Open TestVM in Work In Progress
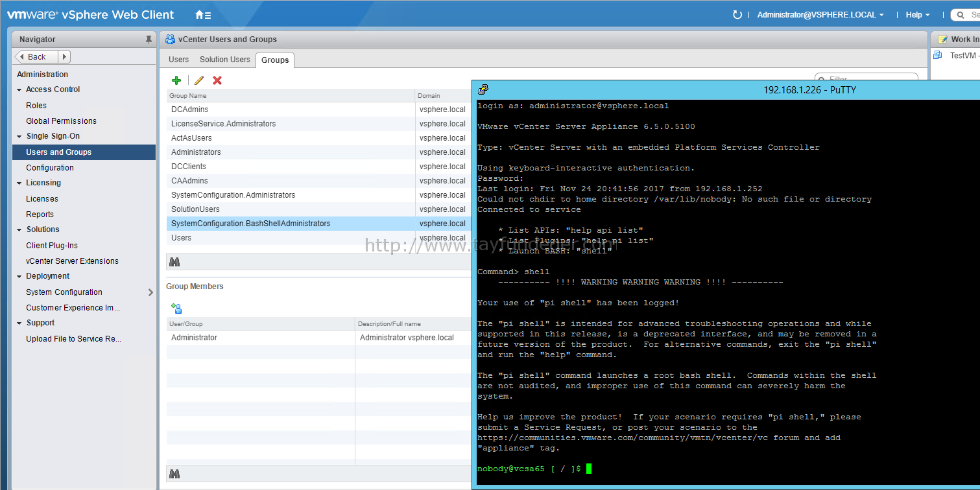This screenshot has width=980, height=490. [964, 56]
